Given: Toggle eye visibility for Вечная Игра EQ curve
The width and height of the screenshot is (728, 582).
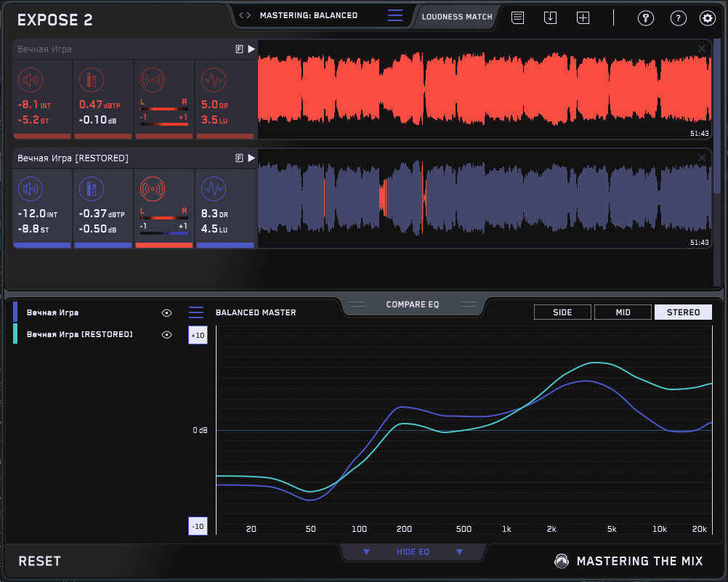Looking at the screenshot, I should (x=166, y=313).
